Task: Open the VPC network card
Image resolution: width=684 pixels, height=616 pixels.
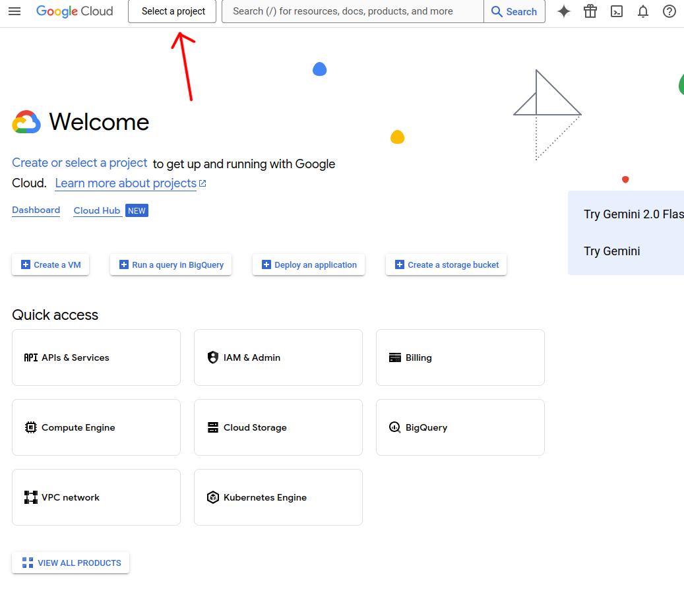Action: click(96, 497)
